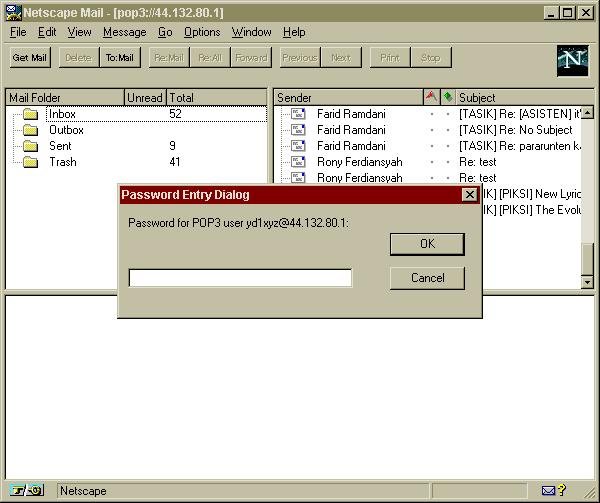This screenshot has width=600, height=503.
Task: Click the Delete toolbar button
Action: (79, 58)
